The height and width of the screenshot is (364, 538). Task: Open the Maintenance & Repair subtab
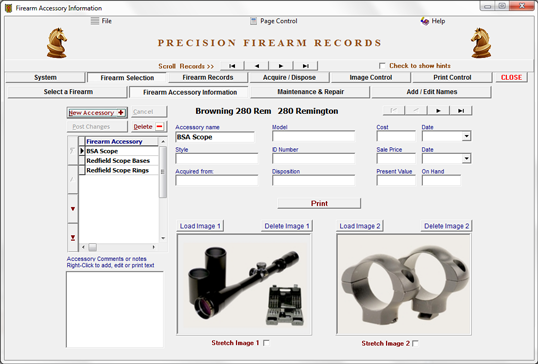(311, 92)
